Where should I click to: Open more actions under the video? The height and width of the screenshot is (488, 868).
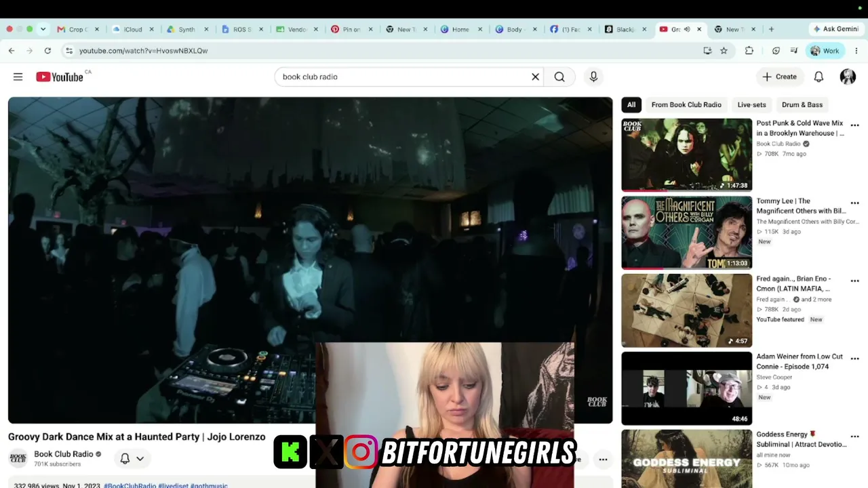603,460
